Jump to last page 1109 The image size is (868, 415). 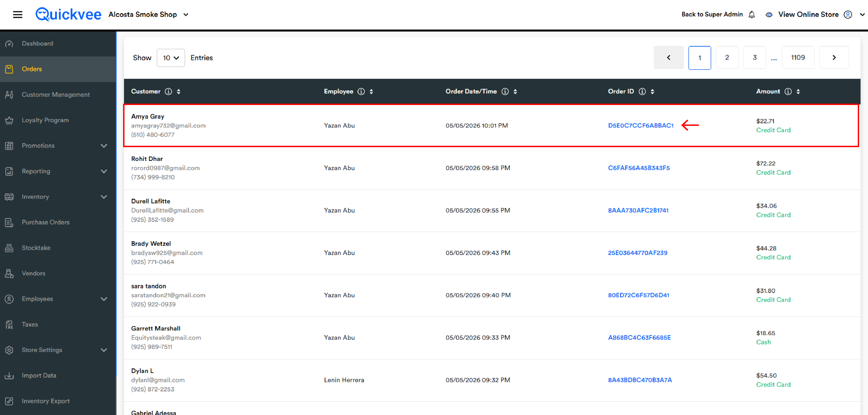(798, 58)
